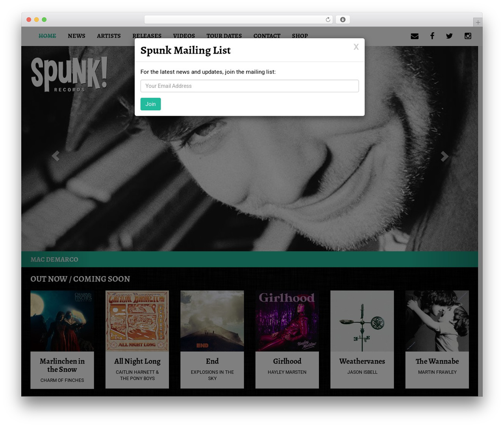Advance to next slide arrow
This screenshot has height=427, width=504.
[444, 156]
